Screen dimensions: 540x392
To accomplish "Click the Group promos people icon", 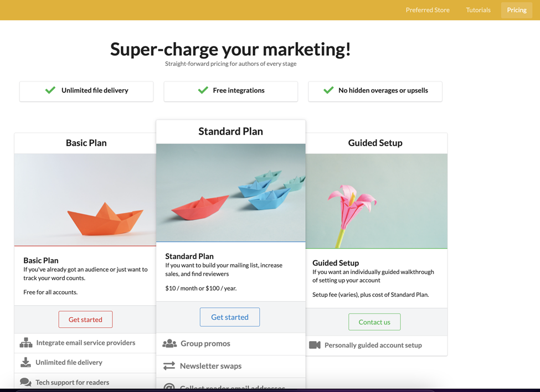I will pyautogui.click(x=169, y=344).
